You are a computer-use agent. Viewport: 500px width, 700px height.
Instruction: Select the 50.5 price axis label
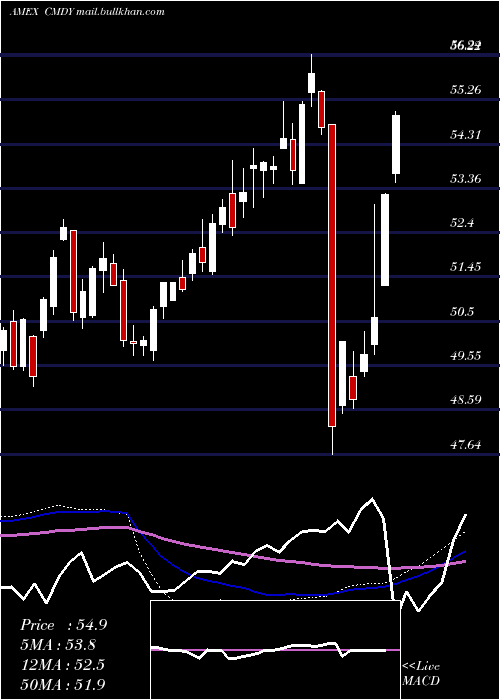[462, 311]
